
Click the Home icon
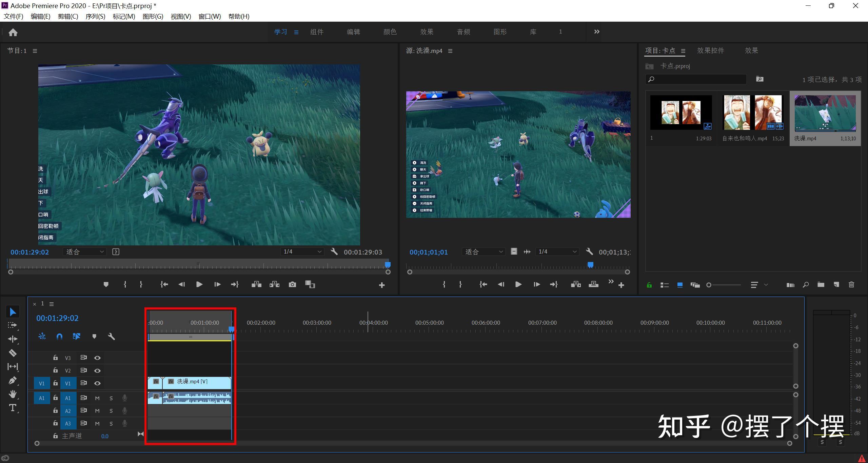point(13,32)
